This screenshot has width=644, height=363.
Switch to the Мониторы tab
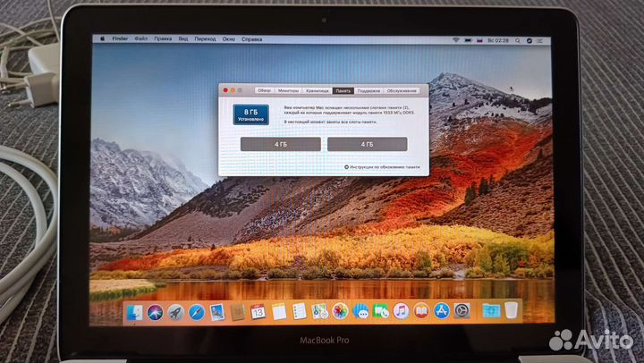(288, 90)
